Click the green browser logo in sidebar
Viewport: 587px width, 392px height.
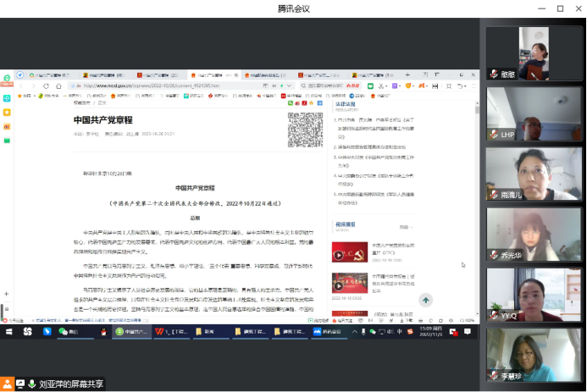(7, 77)
